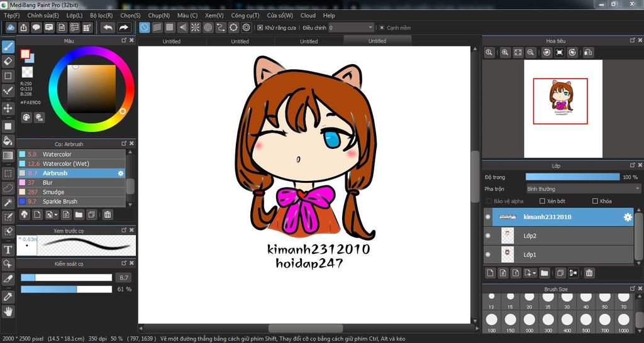Image resolution: width=644 pixels, height=343 pixels.
Task: Open the Help menu
Action: (329, 16)
